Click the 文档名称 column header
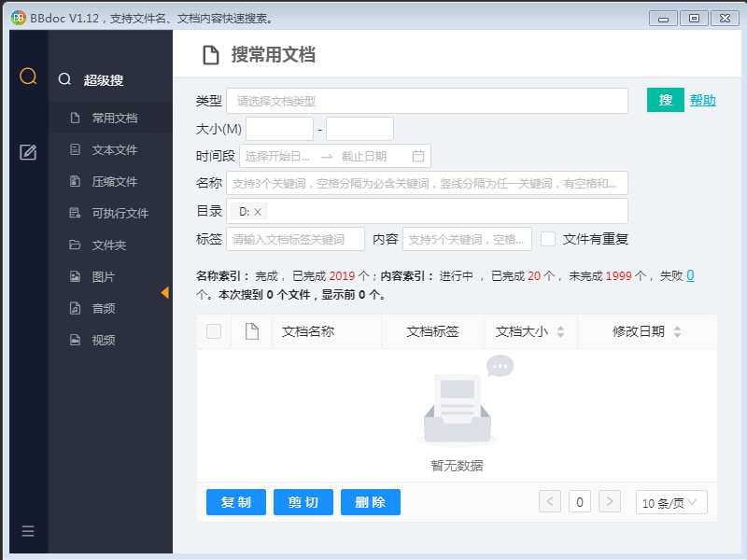Screen dimensions: 747x560 [x=308, y=331]
